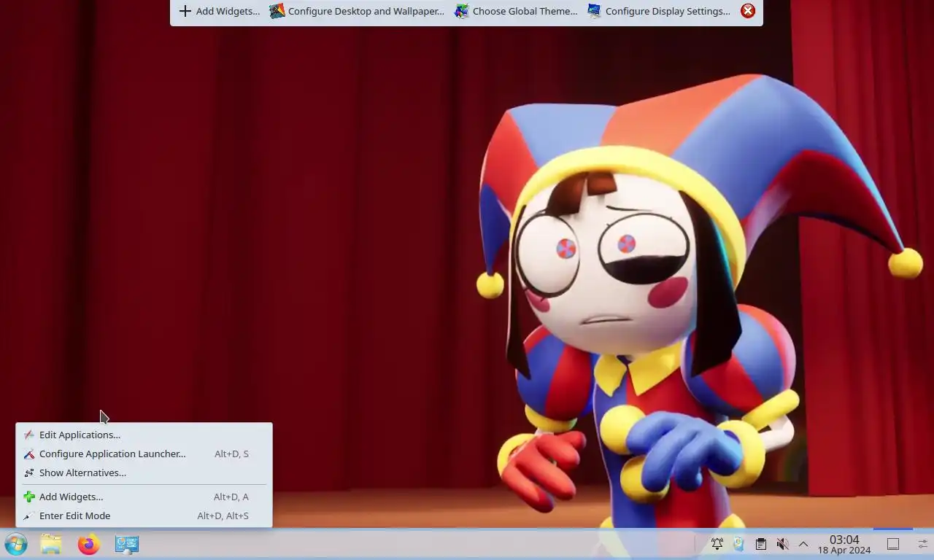934x560 pixels.
Task: Click Show Desktop icon in panel
Action: [x=893, y=544]
